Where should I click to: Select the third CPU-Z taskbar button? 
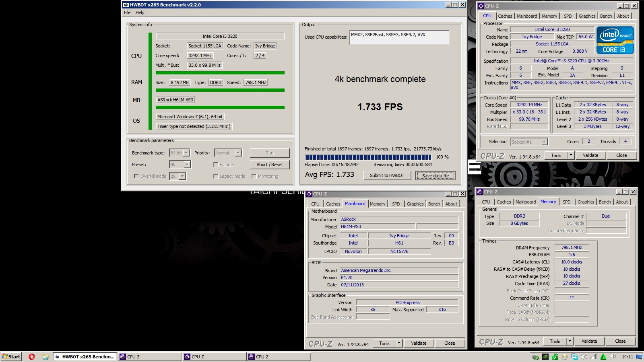click(279, 357)
